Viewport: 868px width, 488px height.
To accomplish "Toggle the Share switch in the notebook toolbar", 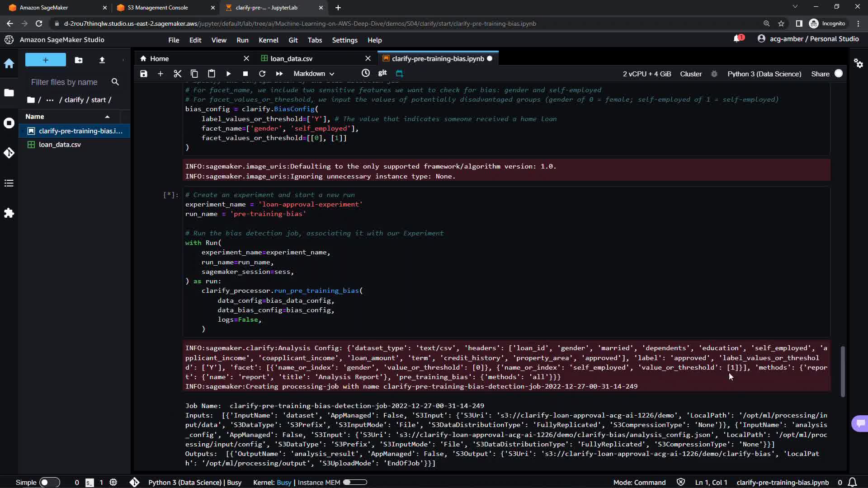I will tap(838, 74).
